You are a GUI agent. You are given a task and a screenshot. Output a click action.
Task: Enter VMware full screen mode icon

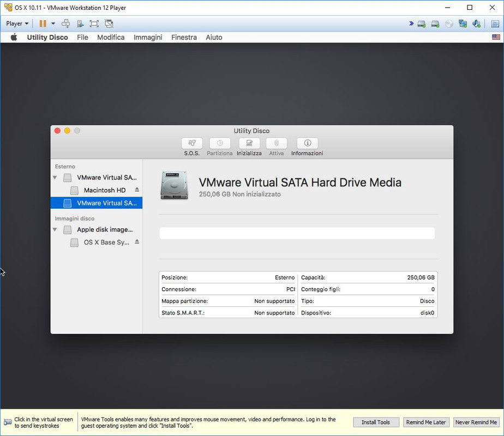pyautogui.click(x=94, y=23)
